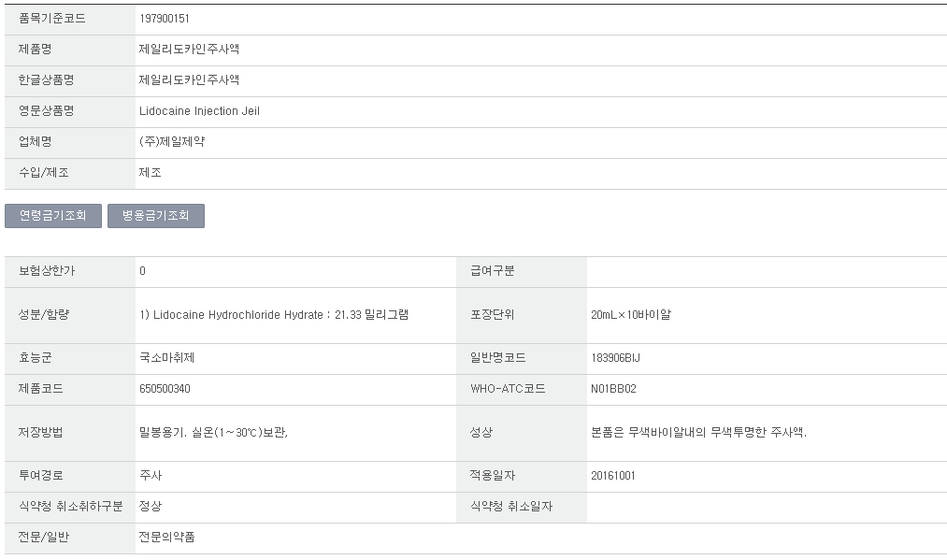Click the 품목기준코드 row label
The height and width of the screenshot is (560, 947).
click(x=52, y=19)
